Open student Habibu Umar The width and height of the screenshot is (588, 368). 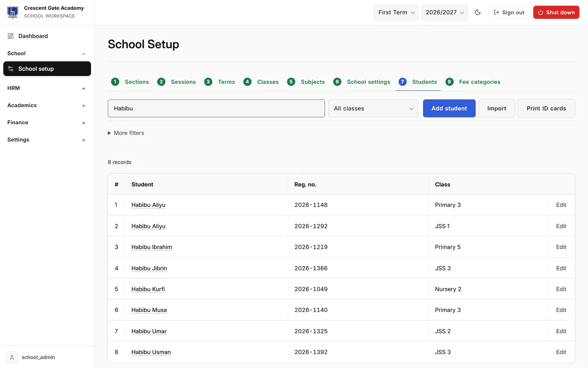[149, 331]
